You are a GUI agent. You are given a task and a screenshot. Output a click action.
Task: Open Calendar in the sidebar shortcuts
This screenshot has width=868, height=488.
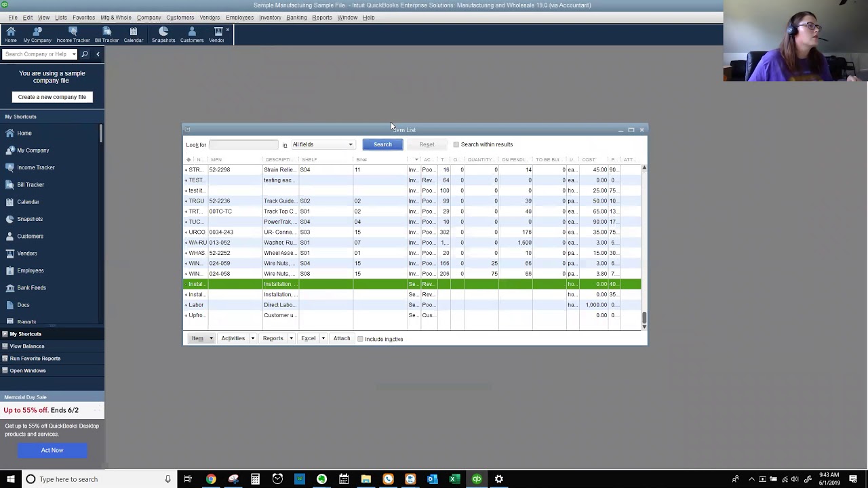[28, 202]
